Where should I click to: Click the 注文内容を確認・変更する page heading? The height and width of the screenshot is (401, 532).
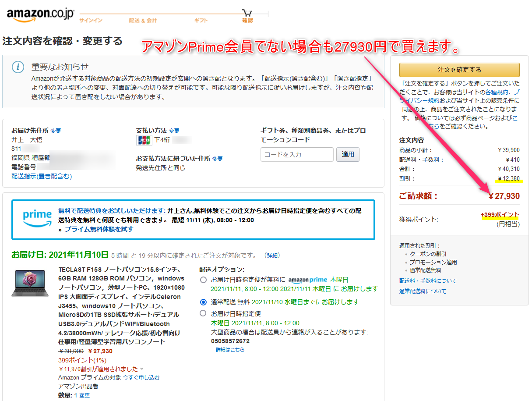pos(63,41)
